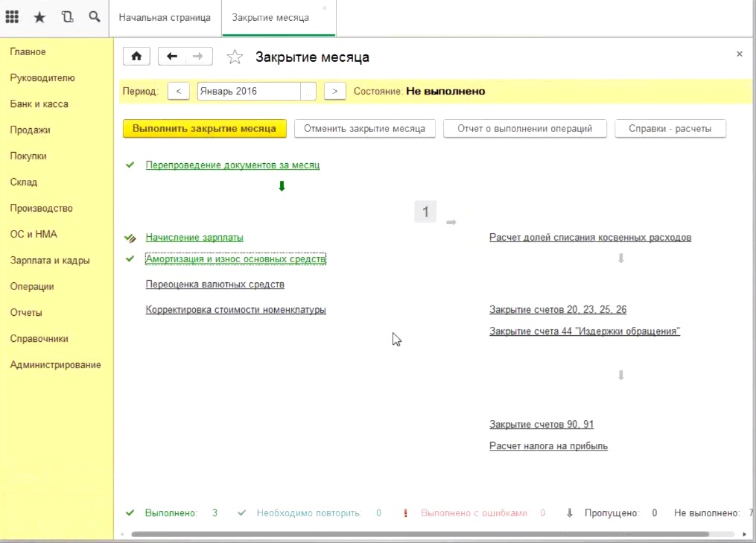756x543 pixels.
Task: Click the green checkmark by Выполнено legend
Action: [130, 512]
